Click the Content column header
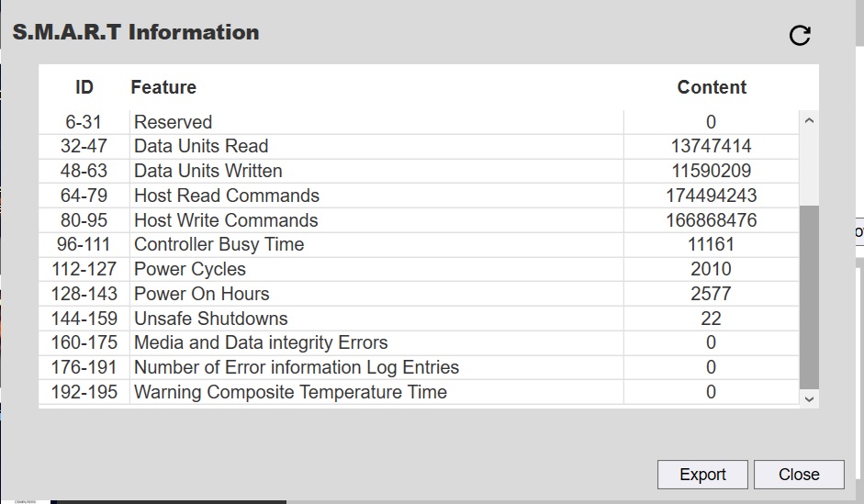 (712, 87)
